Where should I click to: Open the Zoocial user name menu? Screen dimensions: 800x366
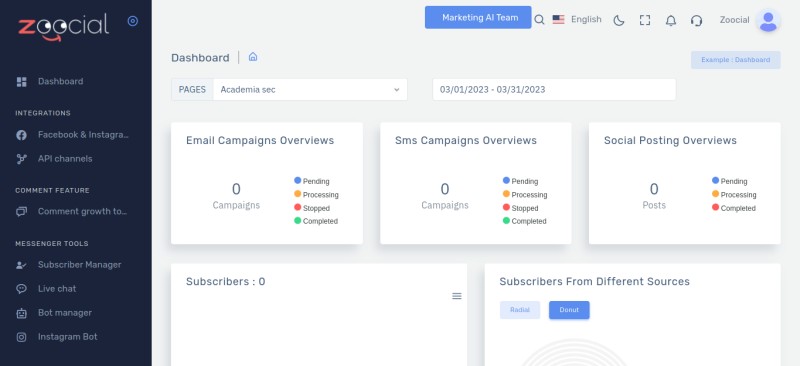(734, 20)
